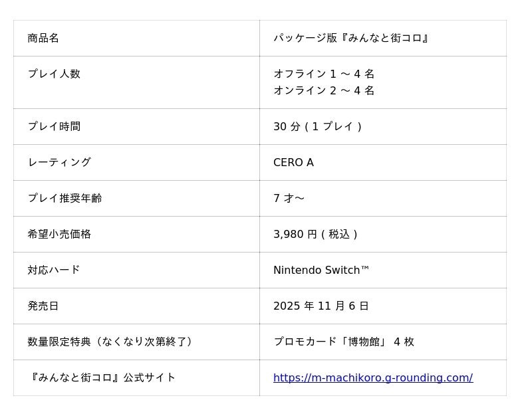Click the 商品名 label cell
532x416 pixels.
point(43,39)
